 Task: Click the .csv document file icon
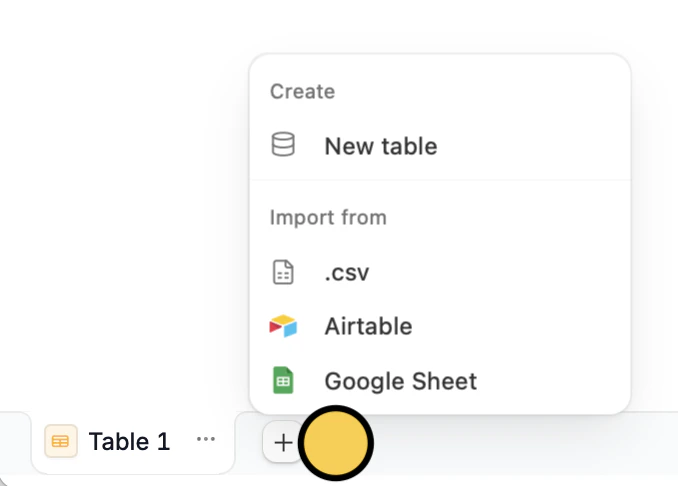[x=283, y=272]
